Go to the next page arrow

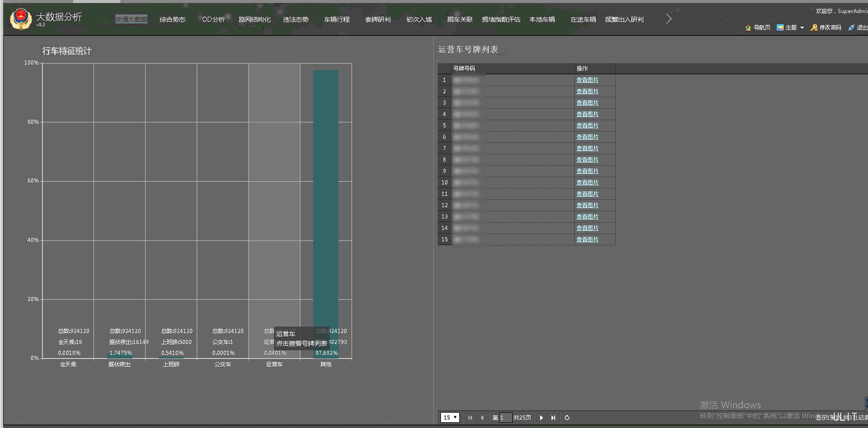(541, 418)
